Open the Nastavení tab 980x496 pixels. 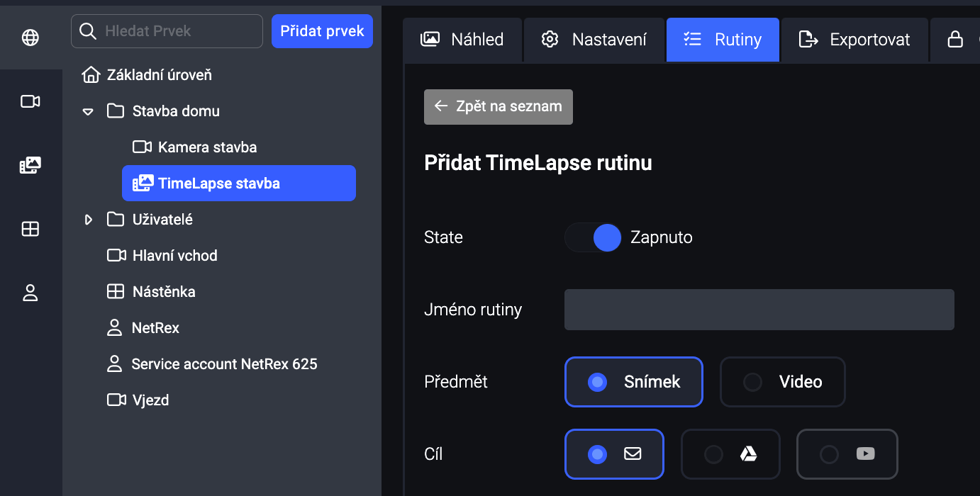(x=594, y=40)
